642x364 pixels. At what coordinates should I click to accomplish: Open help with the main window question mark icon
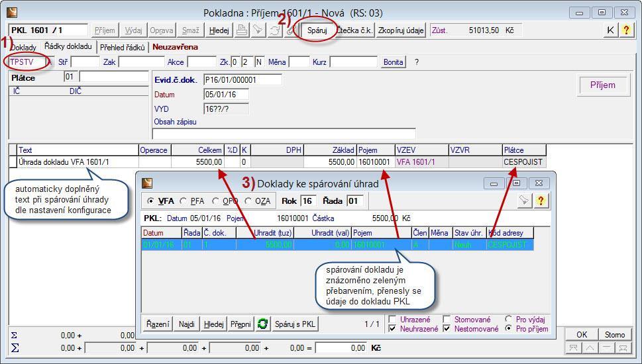pyautogui.click(x=626, y=30)
